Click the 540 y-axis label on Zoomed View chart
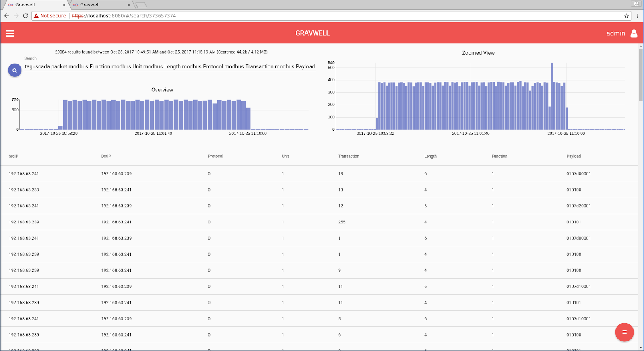The height and width of the screenshot is (351, 644). click(331, 63)
